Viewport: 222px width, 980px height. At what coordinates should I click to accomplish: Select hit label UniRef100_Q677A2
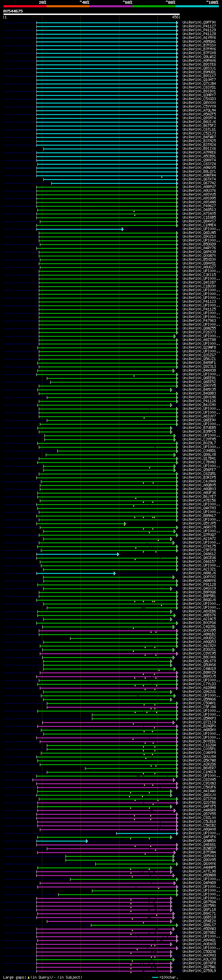[x=199, y=183]
